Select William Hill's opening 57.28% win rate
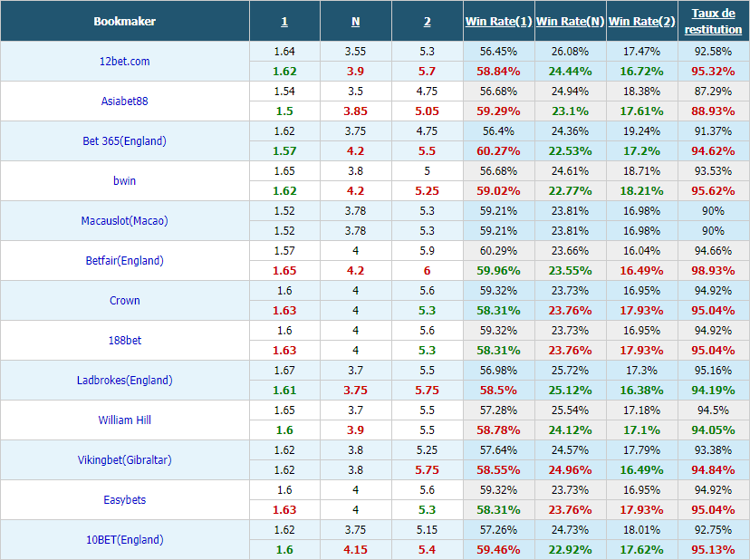Screen dimensions: 750x560 (498, 410)
